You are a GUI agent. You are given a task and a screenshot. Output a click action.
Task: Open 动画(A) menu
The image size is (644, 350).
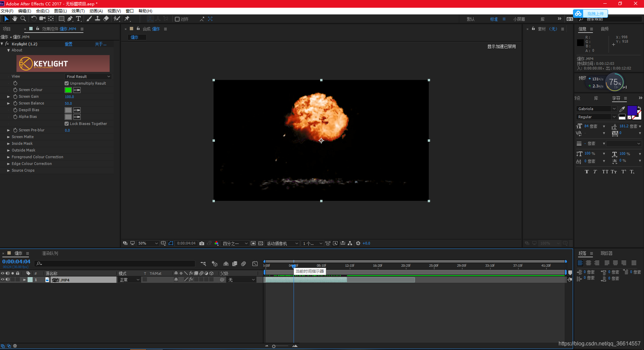96,11
